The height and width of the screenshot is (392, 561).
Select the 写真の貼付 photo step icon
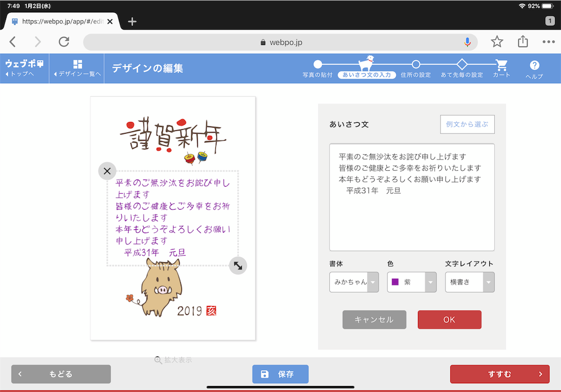pos(318,64)
